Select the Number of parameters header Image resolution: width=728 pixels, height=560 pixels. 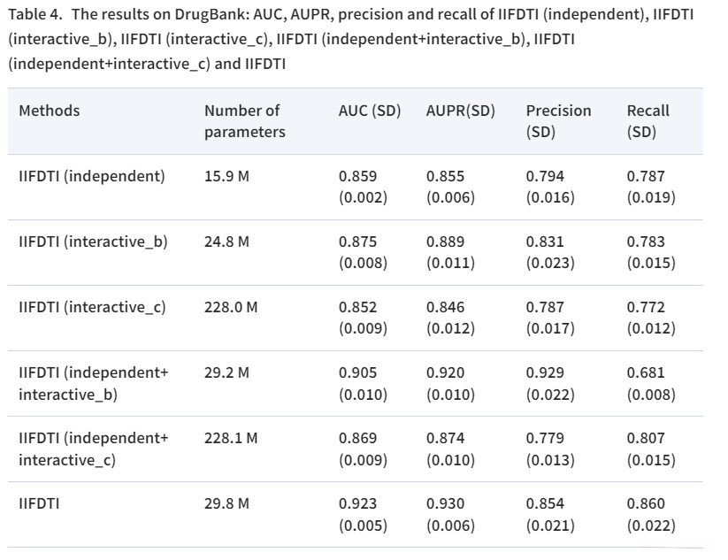244,121
